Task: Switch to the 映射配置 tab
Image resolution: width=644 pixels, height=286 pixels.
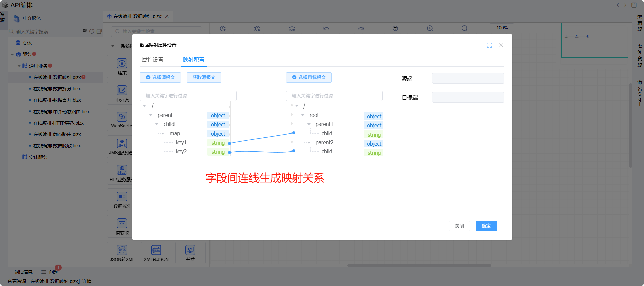Action: pyautogui.click(x=193, y=60)
